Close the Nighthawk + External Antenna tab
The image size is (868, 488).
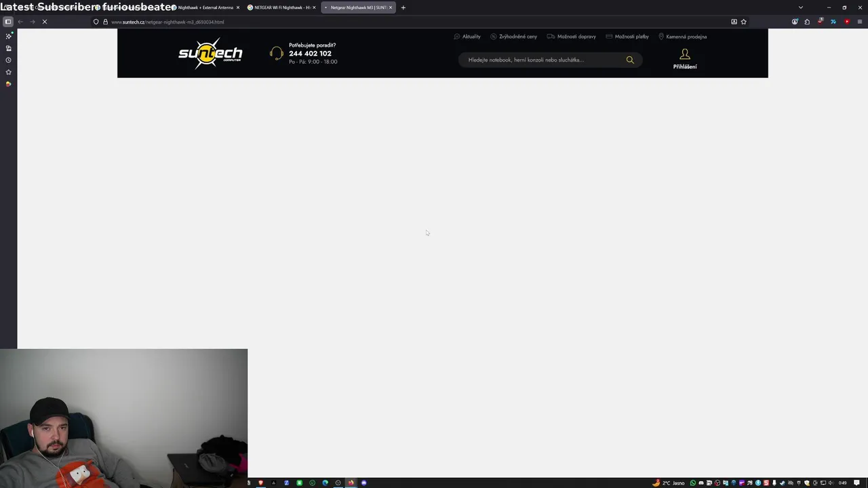tap(238, 7)
